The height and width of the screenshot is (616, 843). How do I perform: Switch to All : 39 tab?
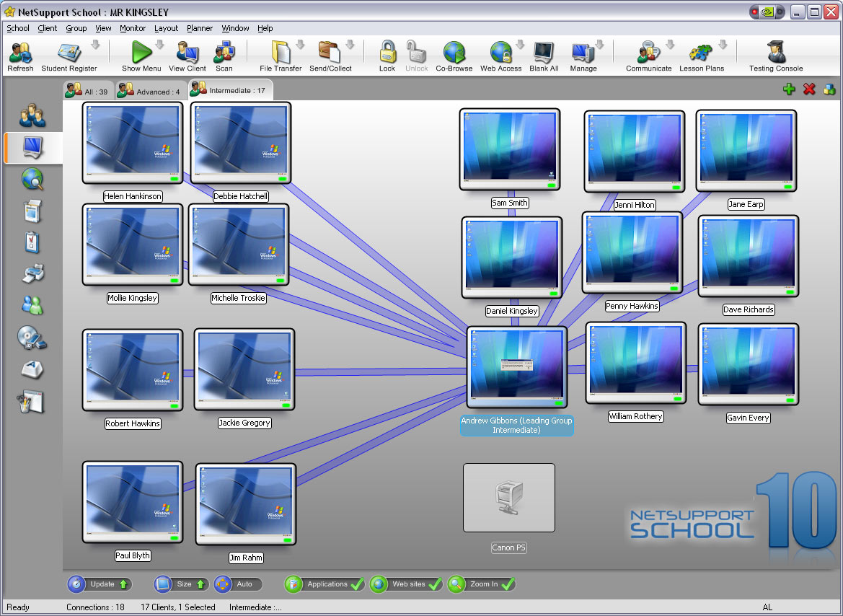point(88,91)
